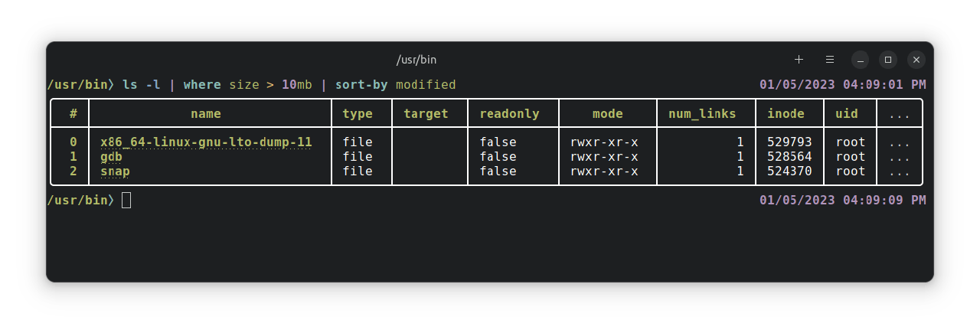
Task: Click the gdb file name
Action: pos(111,156)
